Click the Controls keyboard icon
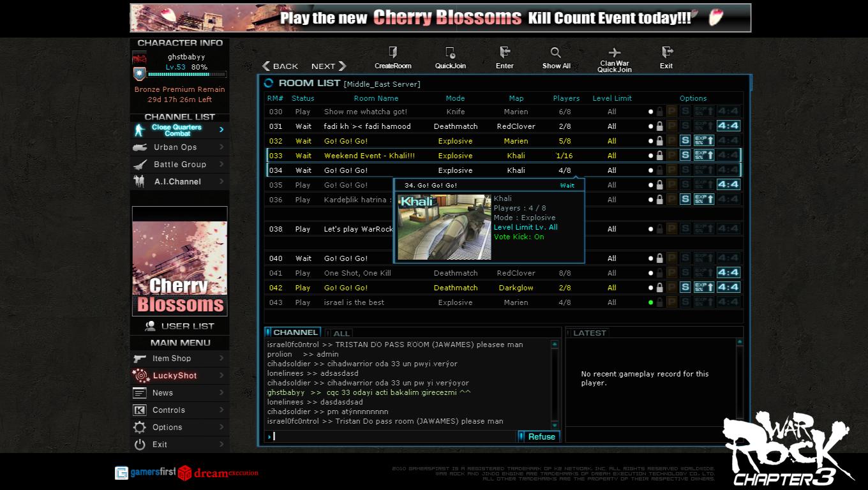The width and height of the screenshot is (868, 490). click(140, 410)
